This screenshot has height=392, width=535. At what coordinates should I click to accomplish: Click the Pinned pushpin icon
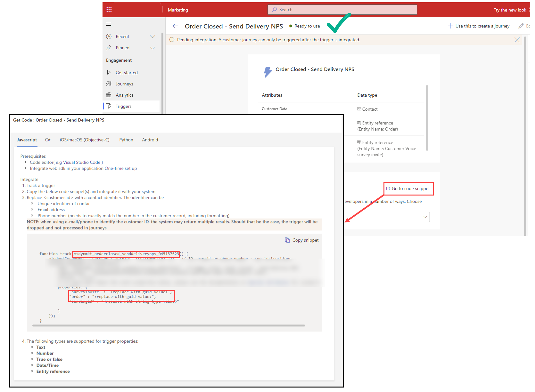[x=109, y=48]
